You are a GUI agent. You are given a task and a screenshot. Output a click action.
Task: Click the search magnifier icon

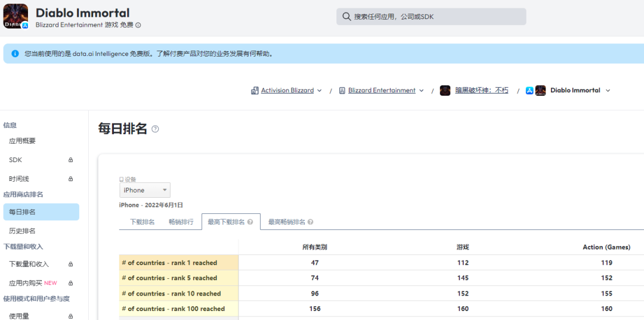point(346,17)
